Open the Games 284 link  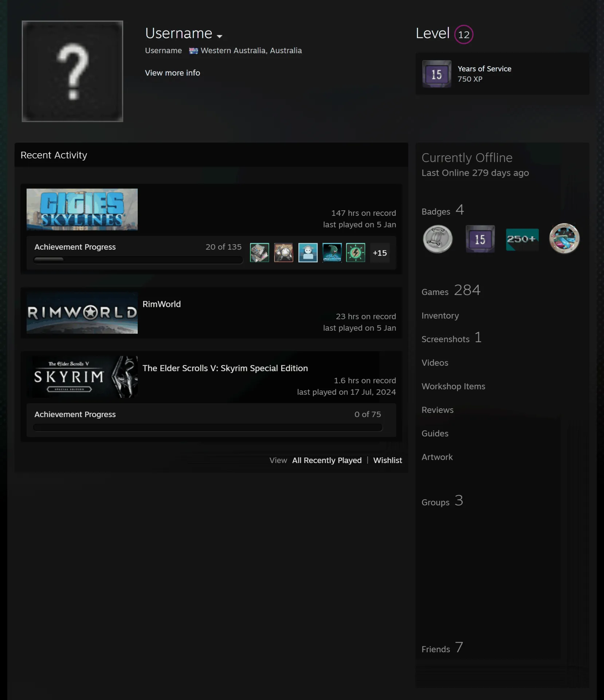pyautogui.click(x=451, y=291)
